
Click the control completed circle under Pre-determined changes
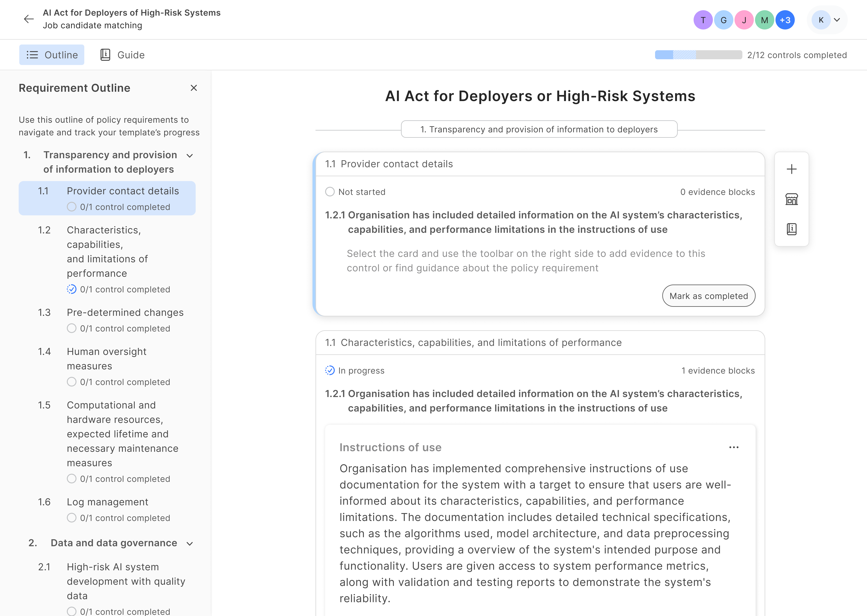[72, 328]
